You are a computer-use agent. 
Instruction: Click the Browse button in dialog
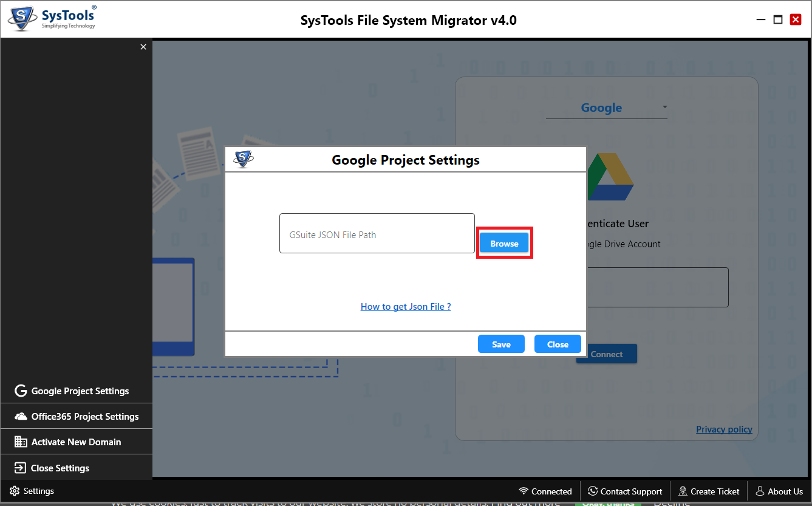[x=504, y=243]
